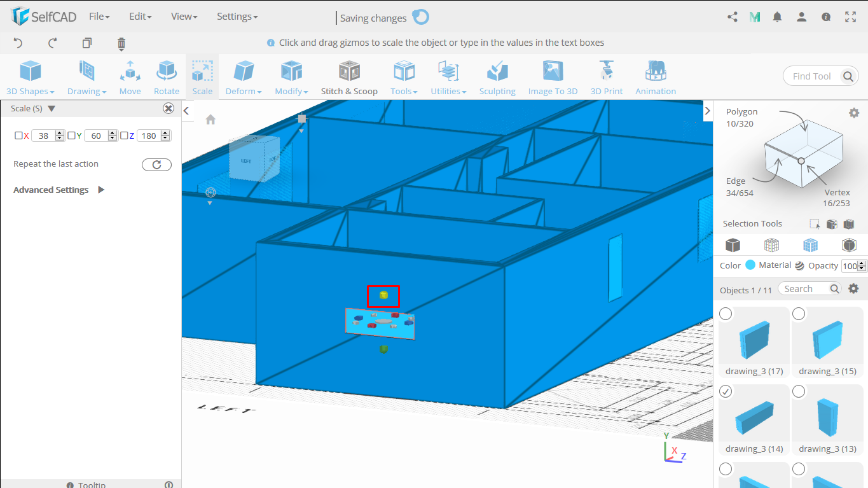This screenshot has width=868, height=488.
Task: Click the copy object icon
Action: (87, 43)
